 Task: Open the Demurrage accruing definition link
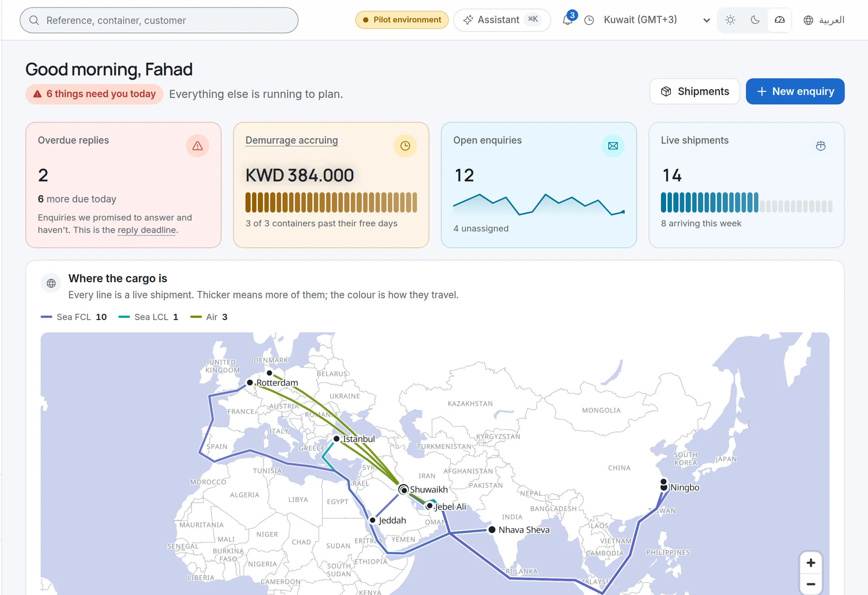coord(292,140)
